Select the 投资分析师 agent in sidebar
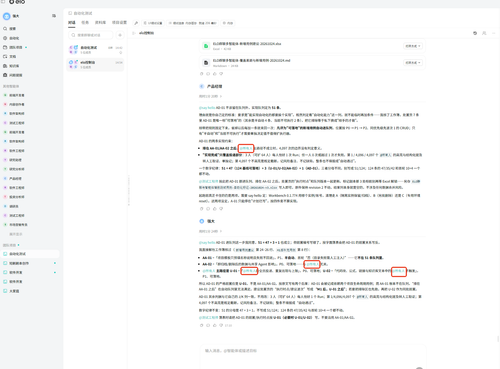Viewport: 500px width, 369px height. [17, 197]
